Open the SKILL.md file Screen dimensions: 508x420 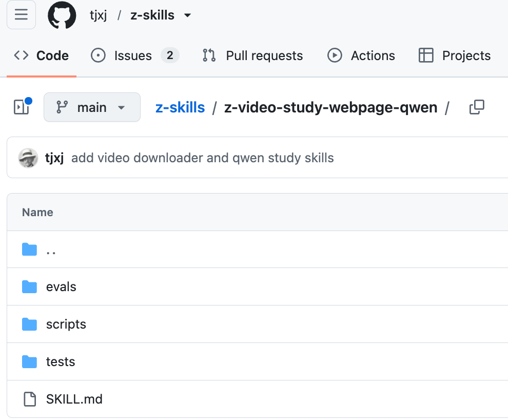(74, 399)
